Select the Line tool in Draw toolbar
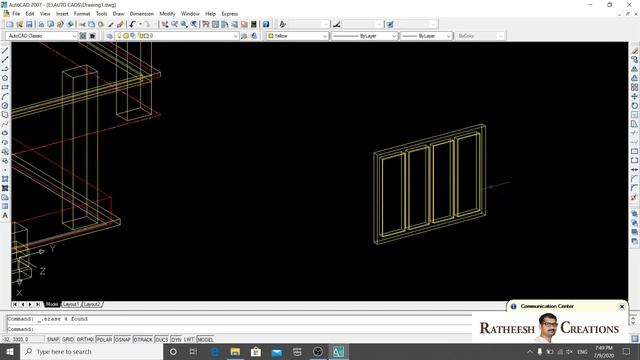The image size is (640, 360). click(5, 51)
